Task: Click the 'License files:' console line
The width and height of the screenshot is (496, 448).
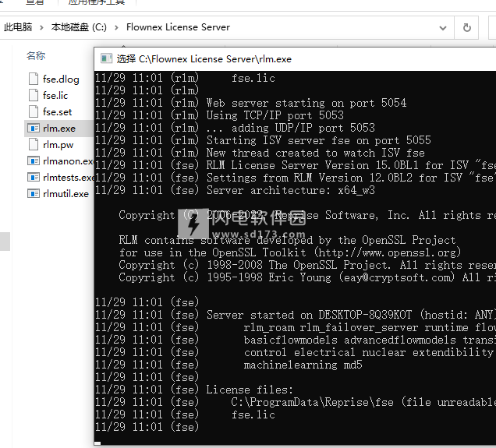Action: pyautogui.click(x=250, y=390)
